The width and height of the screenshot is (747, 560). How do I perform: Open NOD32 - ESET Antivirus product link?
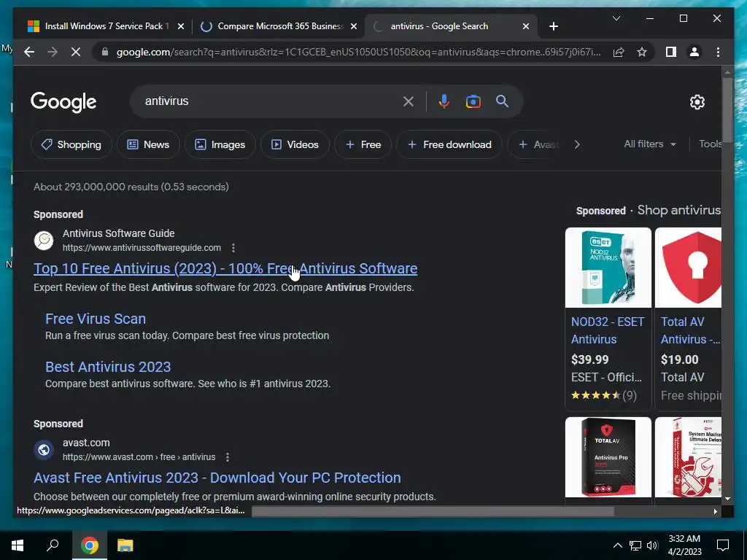point(608,330)
